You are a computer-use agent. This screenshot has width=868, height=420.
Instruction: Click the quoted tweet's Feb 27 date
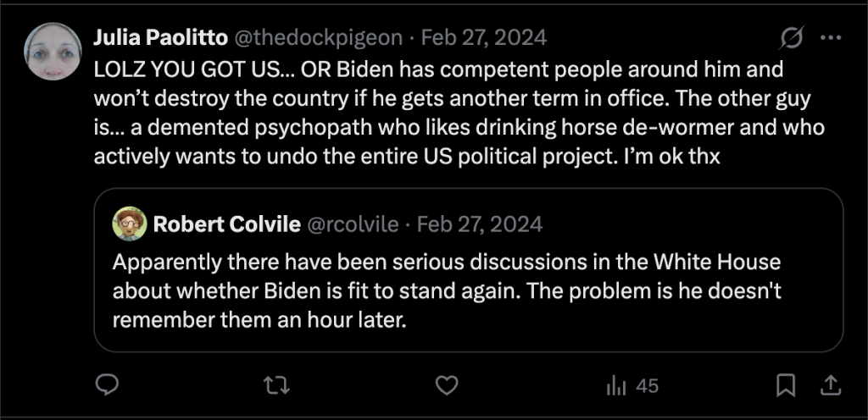(x=480, y=224)
